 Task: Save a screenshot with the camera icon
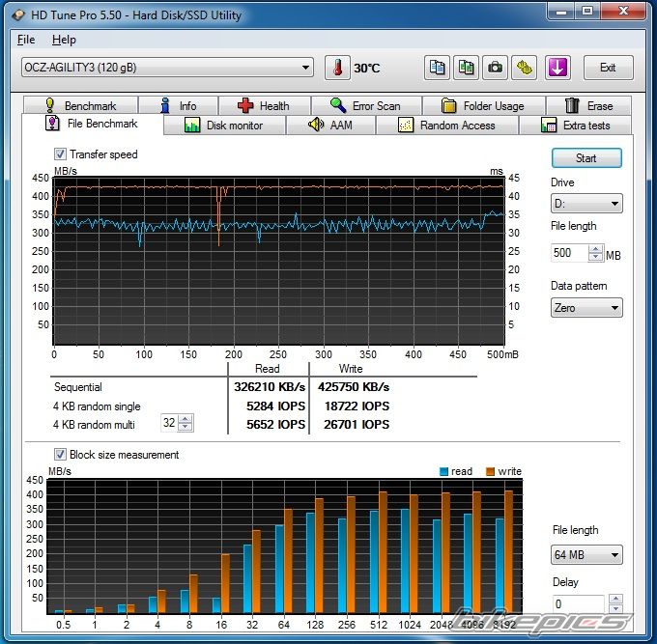(x=496, y=68)
